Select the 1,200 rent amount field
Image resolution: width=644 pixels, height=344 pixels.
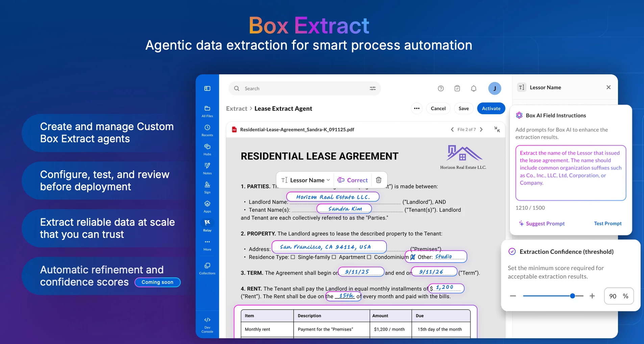[x=446, y=288]
